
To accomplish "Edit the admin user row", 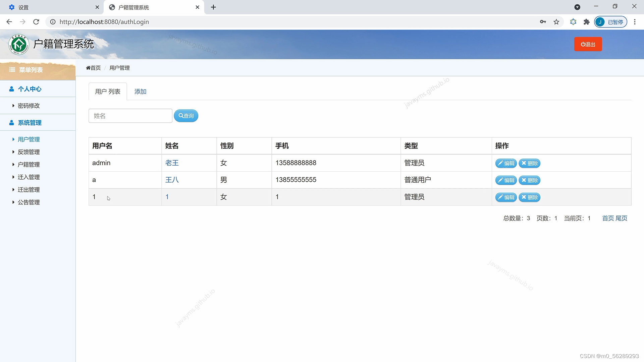I will tap(506, 164).
